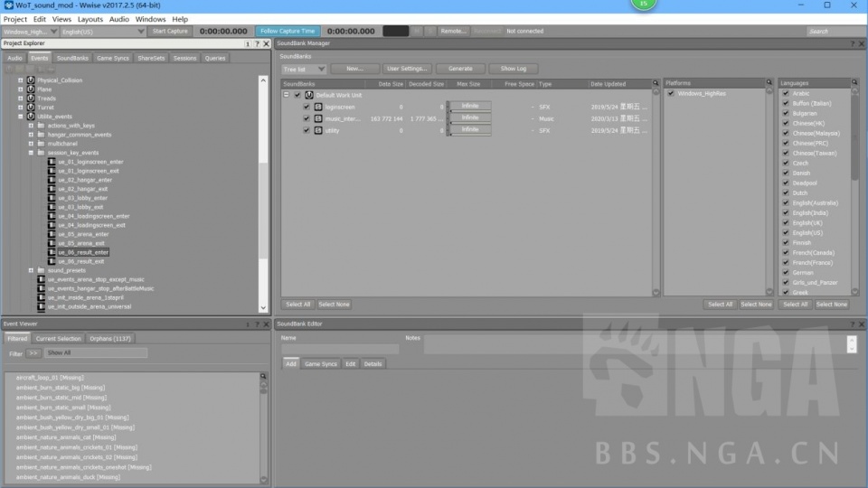
Task: Click the search icon in Event Viewer list
Action: pyautogui.click(x=263, y=376)
